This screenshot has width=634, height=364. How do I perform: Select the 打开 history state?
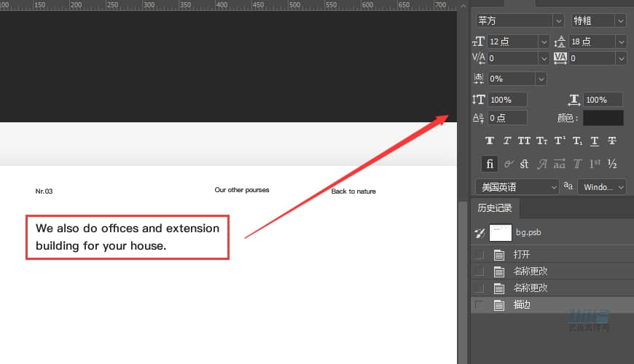coord(522,255)
